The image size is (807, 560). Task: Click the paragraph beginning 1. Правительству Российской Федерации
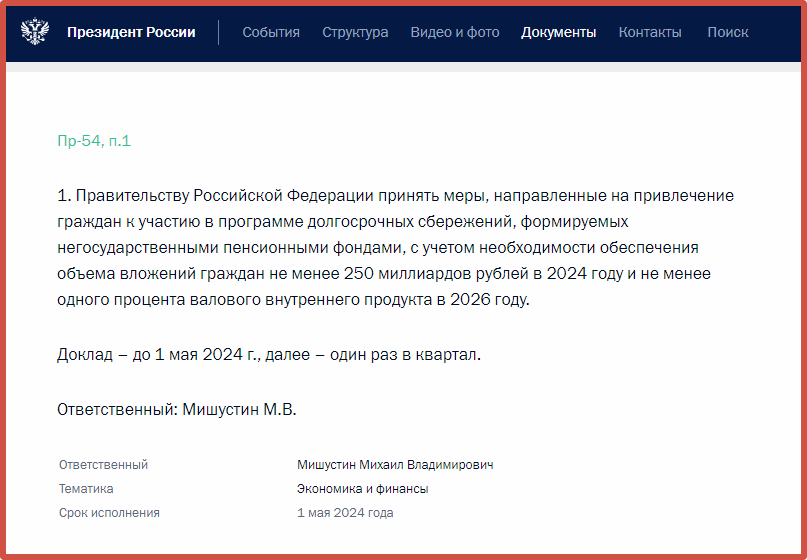[x=395, y=248]
